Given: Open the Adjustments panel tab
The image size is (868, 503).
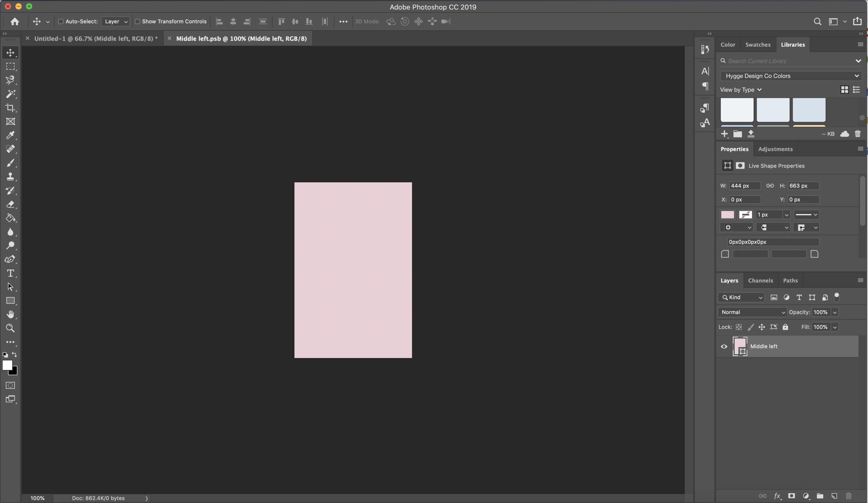Looking at the screenshot, I should (x=775, y=149).
